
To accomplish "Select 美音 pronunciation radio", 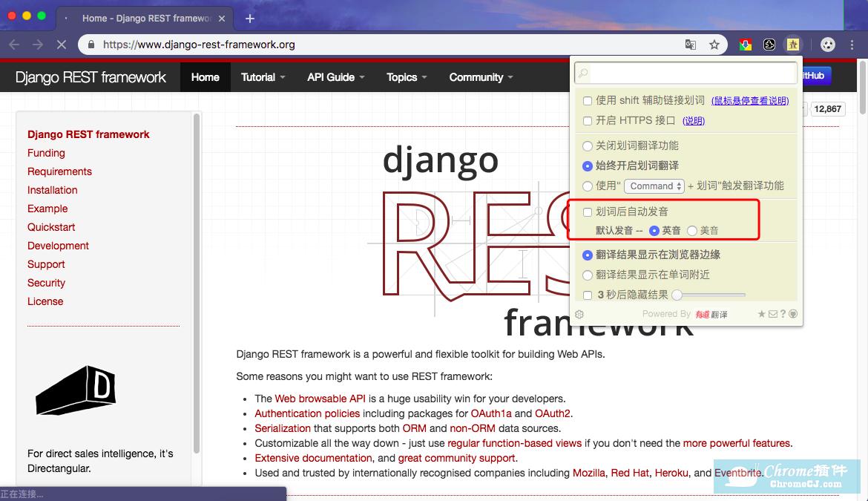I will point(692,231).
